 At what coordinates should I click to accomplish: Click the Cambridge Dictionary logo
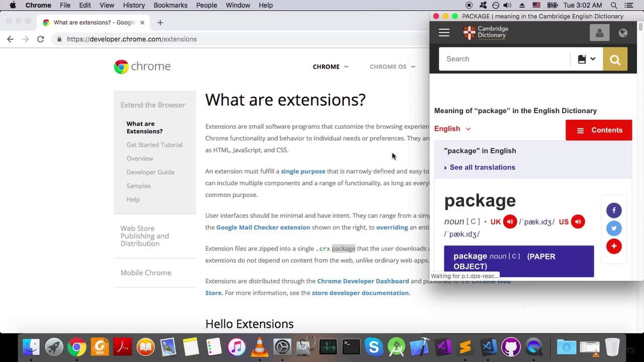click(x=486, y=33)
